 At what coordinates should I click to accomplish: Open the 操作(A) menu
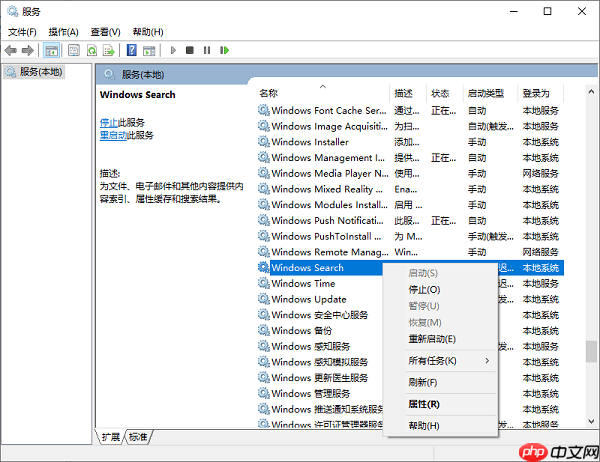[x=65, y=32]
